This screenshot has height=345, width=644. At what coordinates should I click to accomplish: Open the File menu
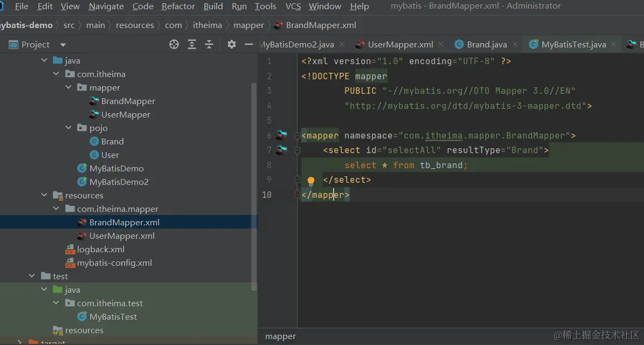22,6
